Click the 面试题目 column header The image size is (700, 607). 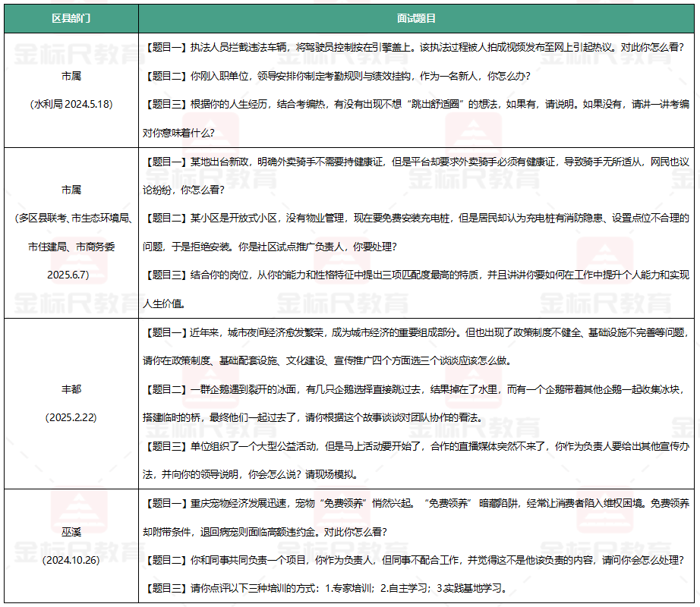pos(416,19)
